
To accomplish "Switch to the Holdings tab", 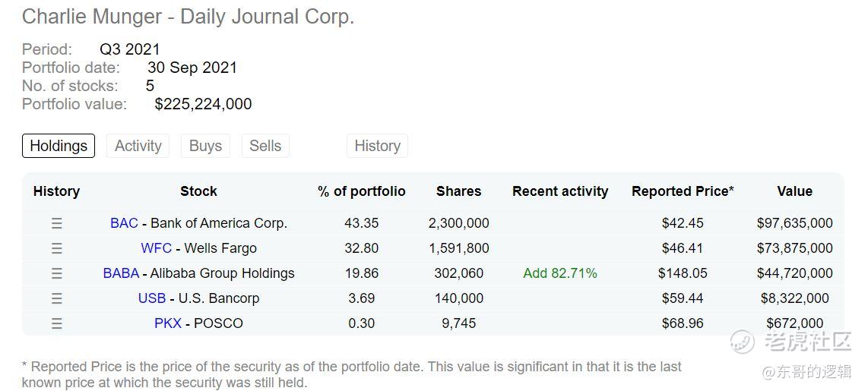I will click(x=59, y=146).
